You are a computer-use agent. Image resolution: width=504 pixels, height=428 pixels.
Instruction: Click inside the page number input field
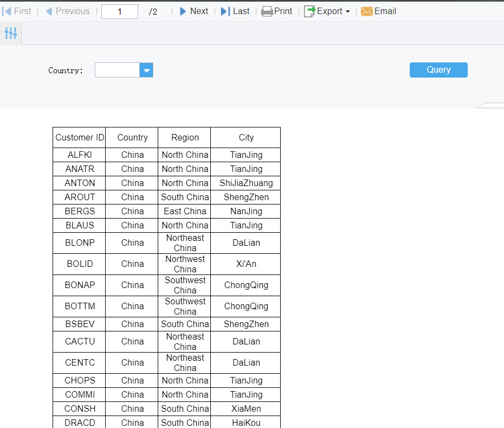coord(119,11)
